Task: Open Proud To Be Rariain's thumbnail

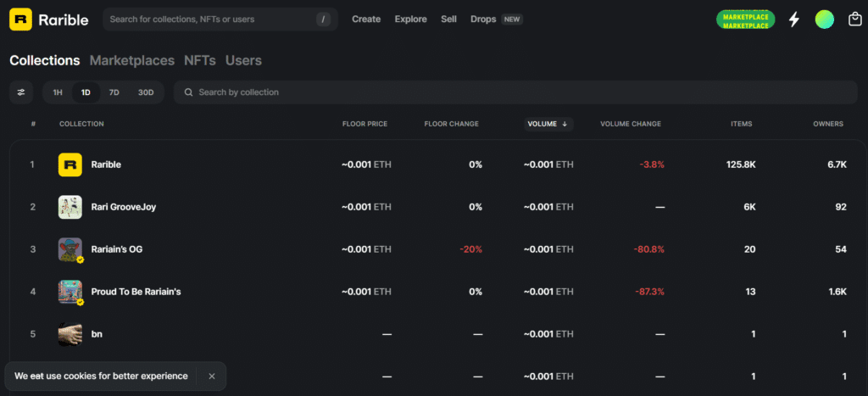Action: 70,292
